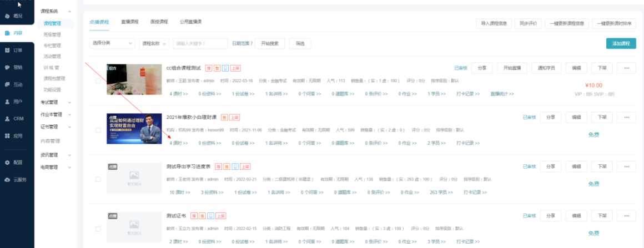
Task: Open the CRM sidebar icon
Action: pyautogui.click(x=7, y=119)
